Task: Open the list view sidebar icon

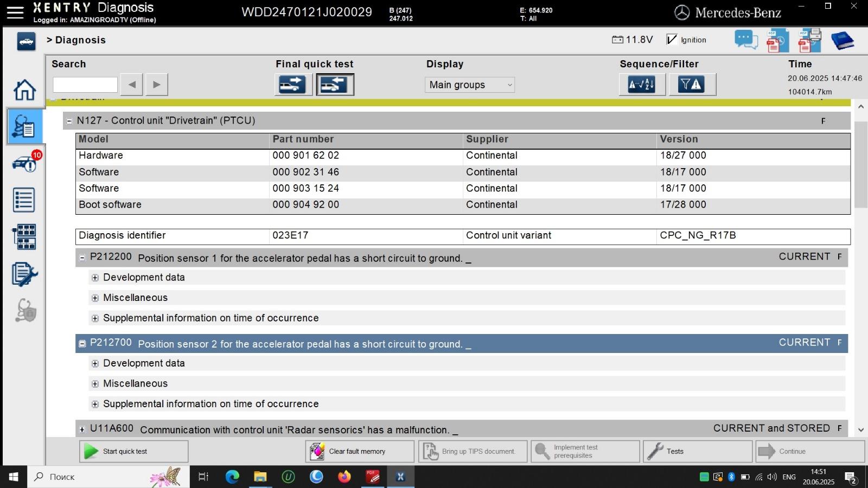Action: point(24,200)
